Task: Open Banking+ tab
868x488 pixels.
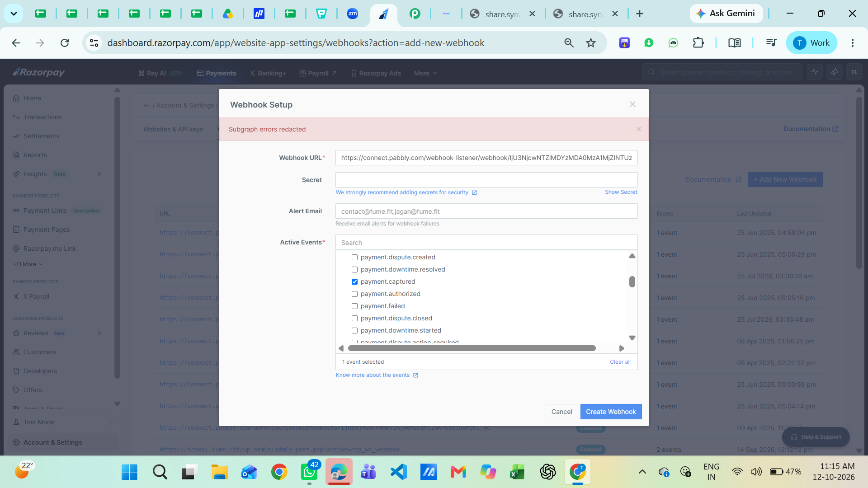Action: [x=268, y=73]
